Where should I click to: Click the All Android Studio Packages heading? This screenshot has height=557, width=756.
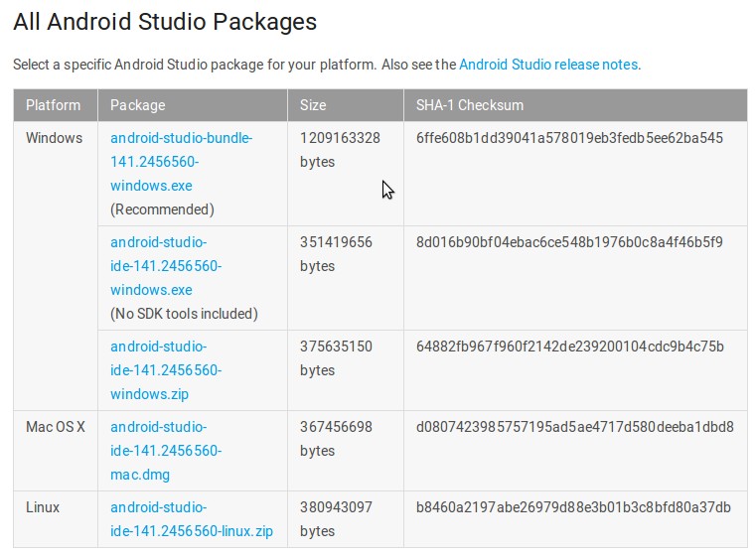tap(165, 22)
